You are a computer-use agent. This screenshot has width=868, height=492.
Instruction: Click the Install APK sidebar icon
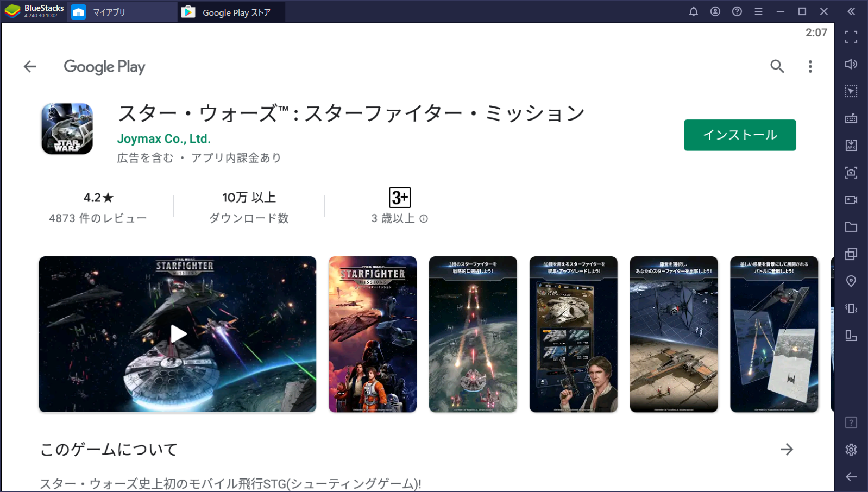(851, 146)
